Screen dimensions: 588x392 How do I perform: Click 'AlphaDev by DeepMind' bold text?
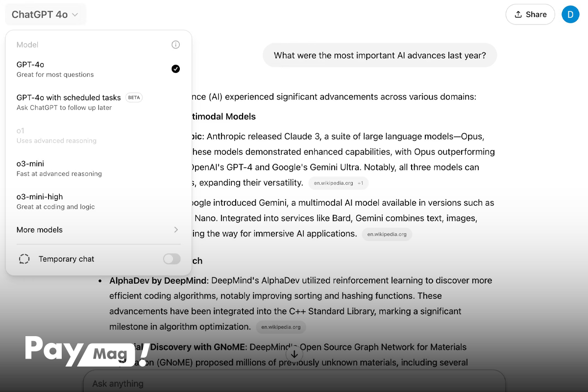pos(159,281)
